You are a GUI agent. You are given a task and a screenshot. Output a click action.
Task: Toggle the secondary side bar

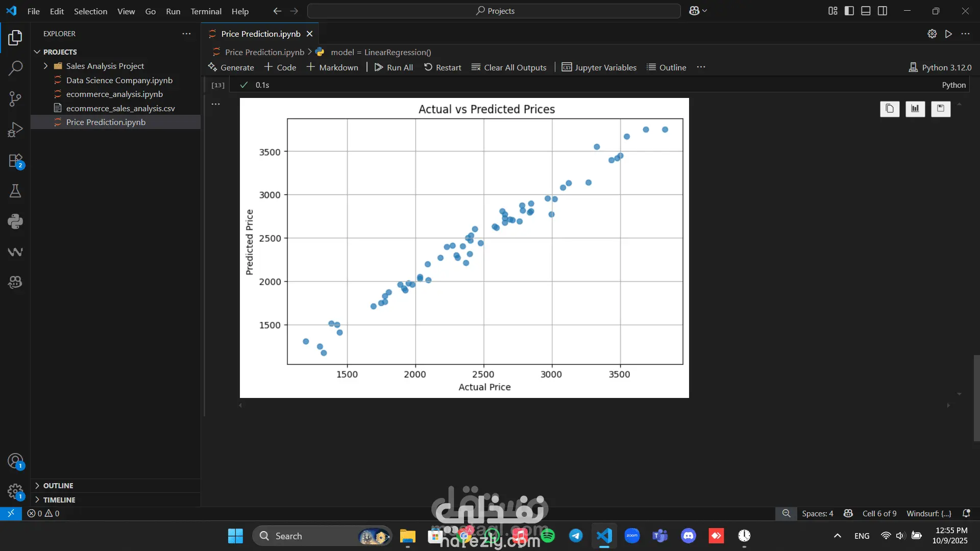coord(883,11)
